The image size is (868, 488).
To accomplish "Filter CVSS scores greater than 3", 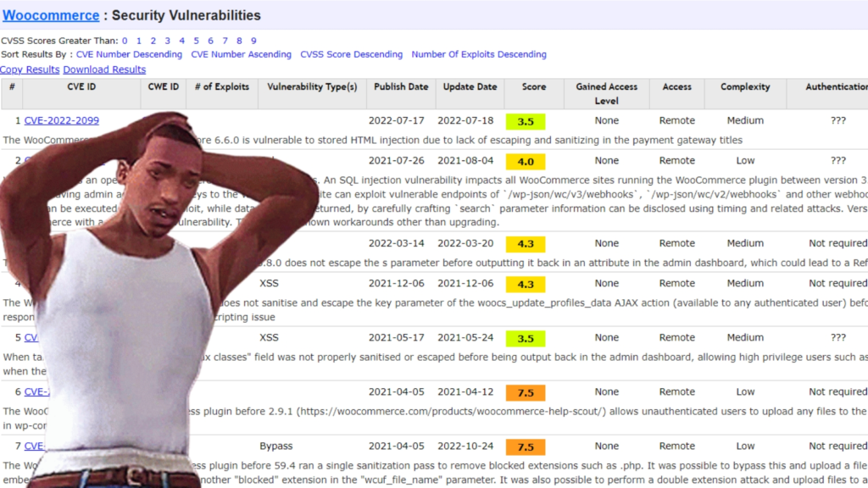I will (x=167, y=41).
